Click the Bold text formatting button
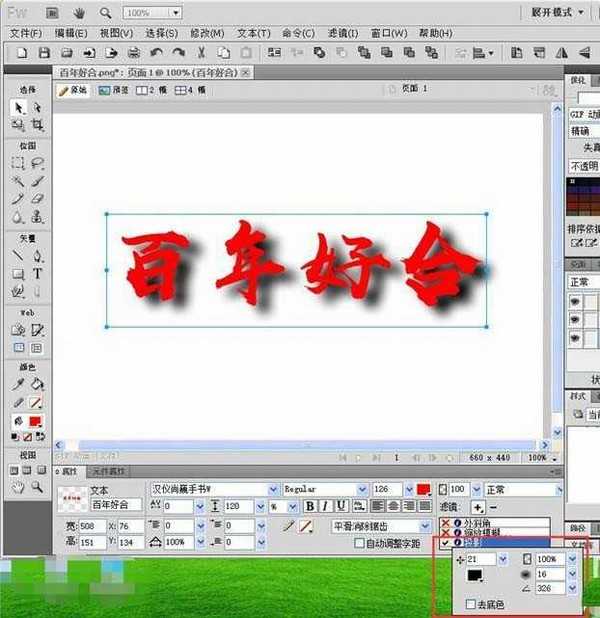The height and width of the screenshot is (618, 600). pos(309,506)
